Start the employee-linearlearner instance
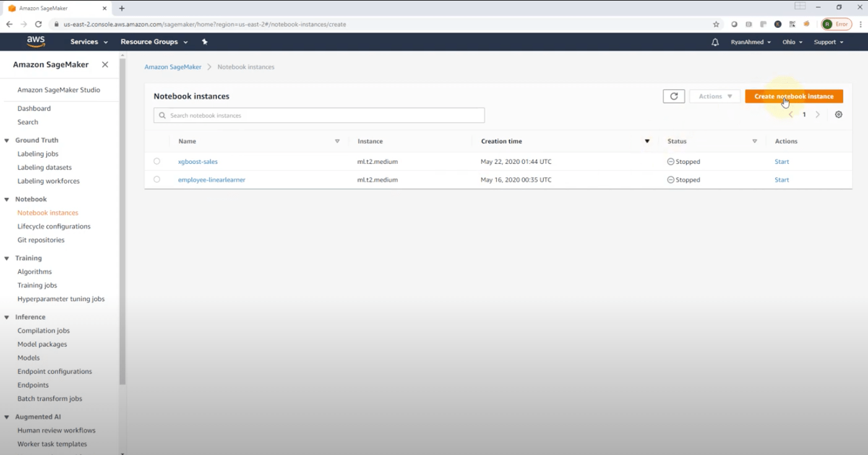 coord(782,180)
